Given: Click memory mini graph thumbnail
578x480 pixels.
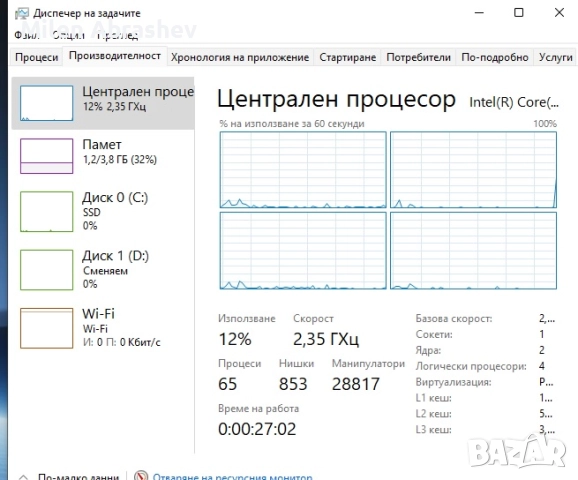Looking at the screenshot, I should 46,156.
